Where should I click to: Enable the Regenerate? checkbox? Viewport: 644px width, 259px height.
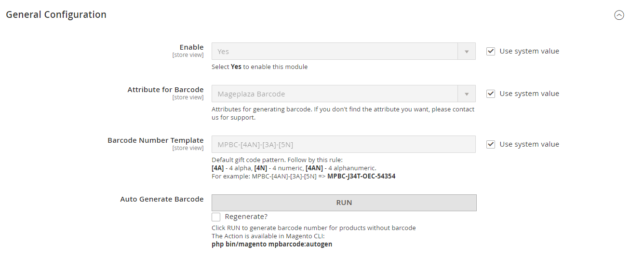216,217
